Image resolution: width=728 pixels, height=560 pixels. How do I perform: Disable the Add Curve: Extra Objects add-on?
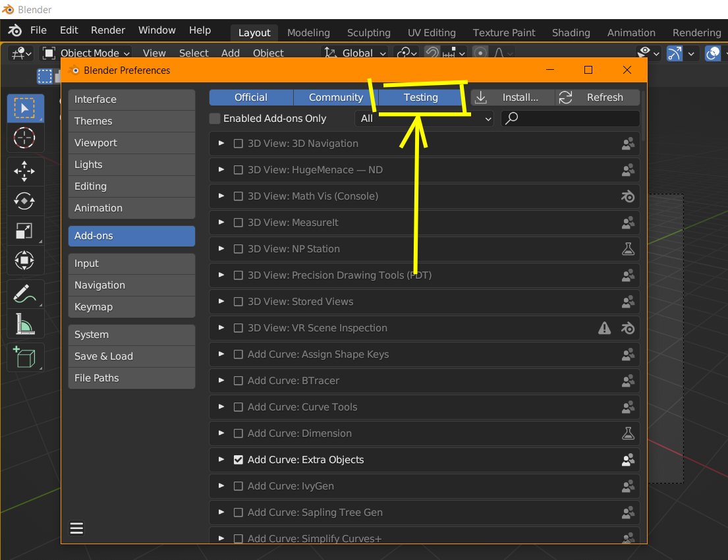click(x=238, y=460)
